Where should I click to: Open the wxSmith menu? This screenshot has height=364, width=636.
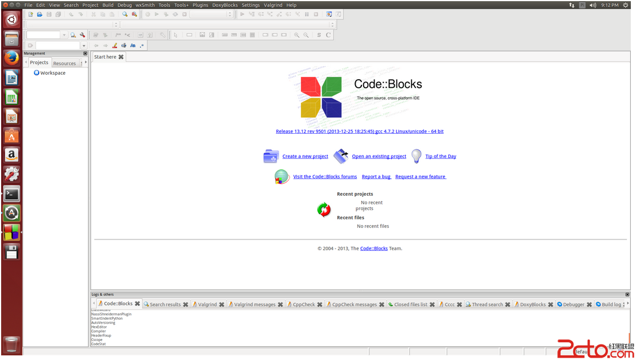coord(145,5)
